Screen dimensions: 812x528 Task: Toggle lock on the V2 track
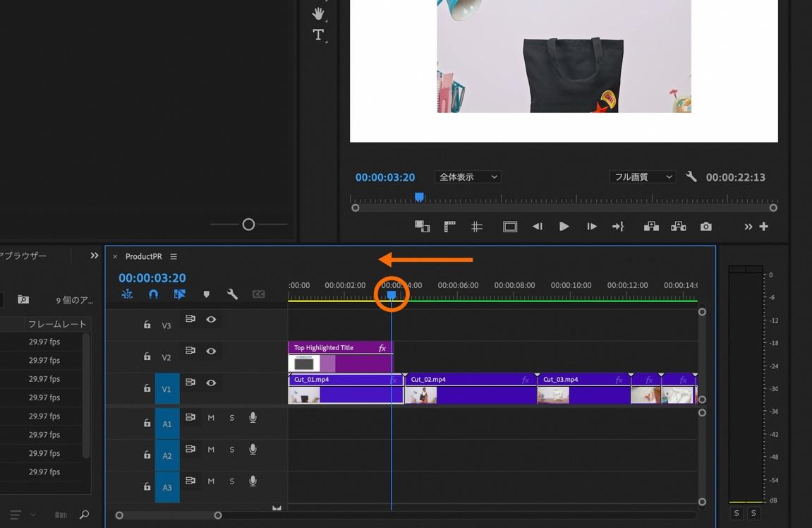click(147, 356)
